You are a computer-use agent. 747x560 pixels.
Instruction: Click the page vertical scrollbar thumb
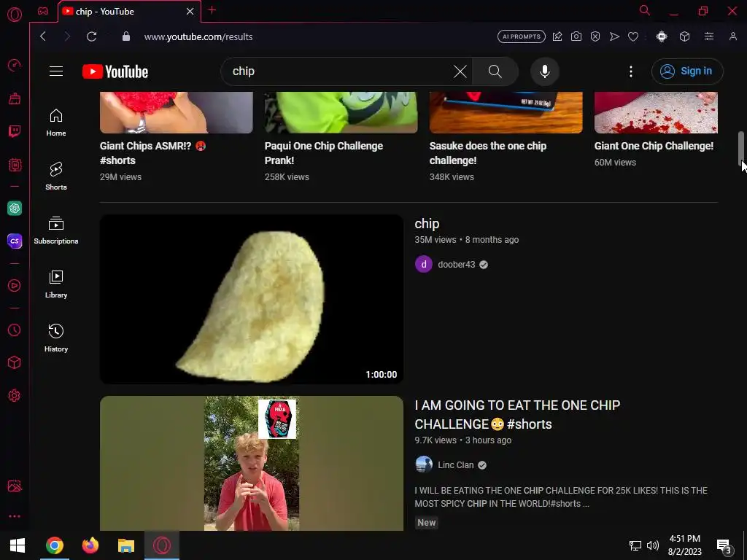tap(741, 147)
